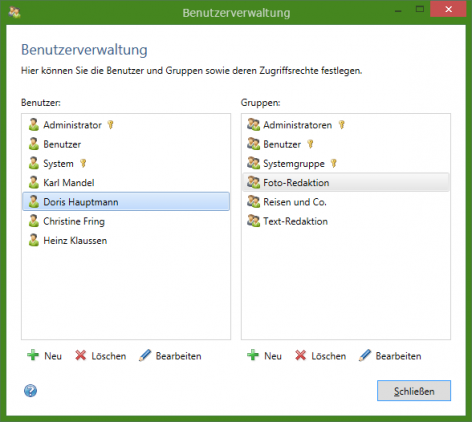
Task: Select the System user entry
Action: (x=58, y=164)
